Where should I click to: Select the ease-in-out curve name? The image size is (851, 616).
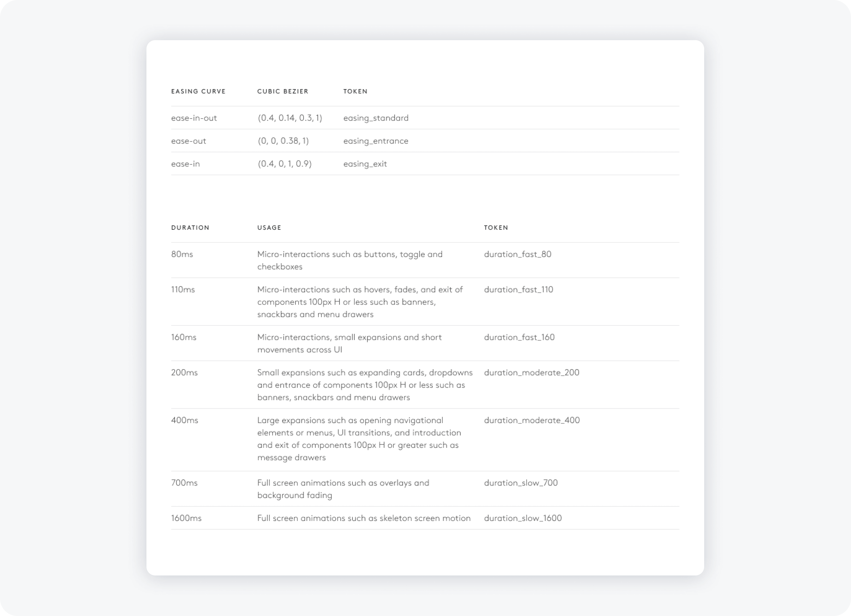[x=194, y=118]
